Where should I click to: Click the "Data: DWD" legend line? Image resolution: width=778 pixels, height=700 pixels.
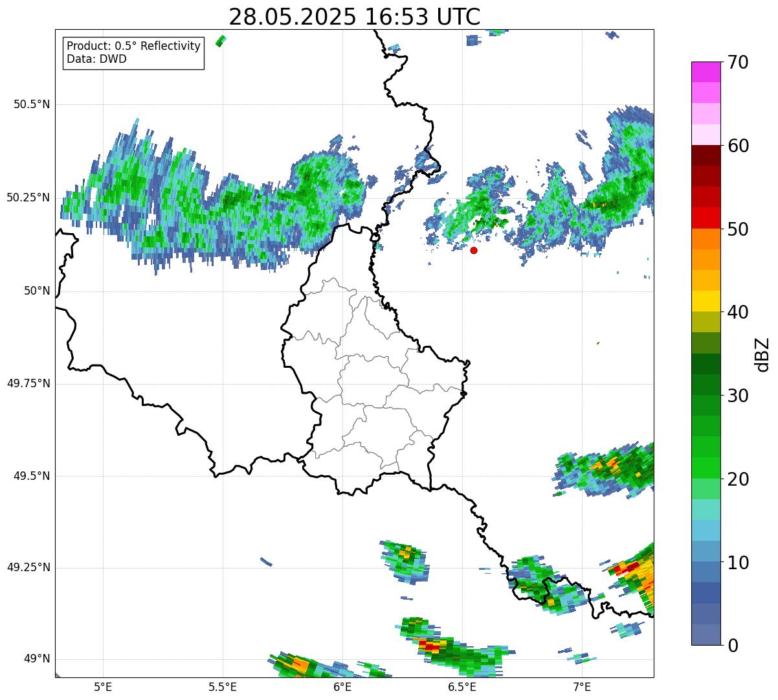click(96, 59)
